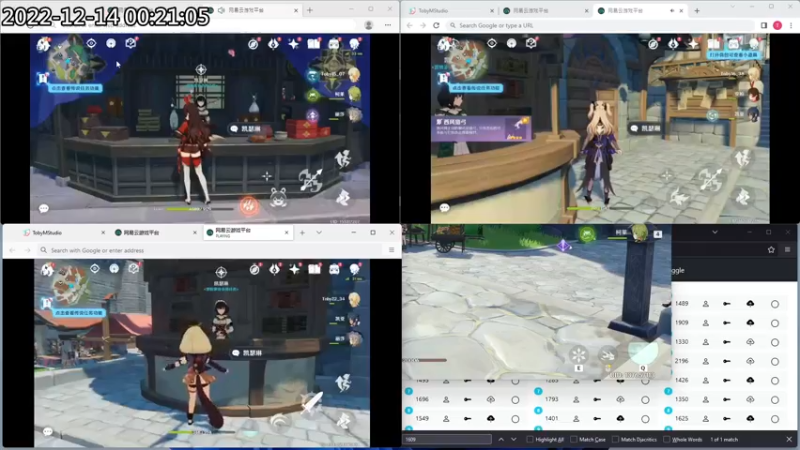The height and width of the screenshot is (450, 800).
Task: Click the reload button in Chrome
Action: (x=436, y=25)
